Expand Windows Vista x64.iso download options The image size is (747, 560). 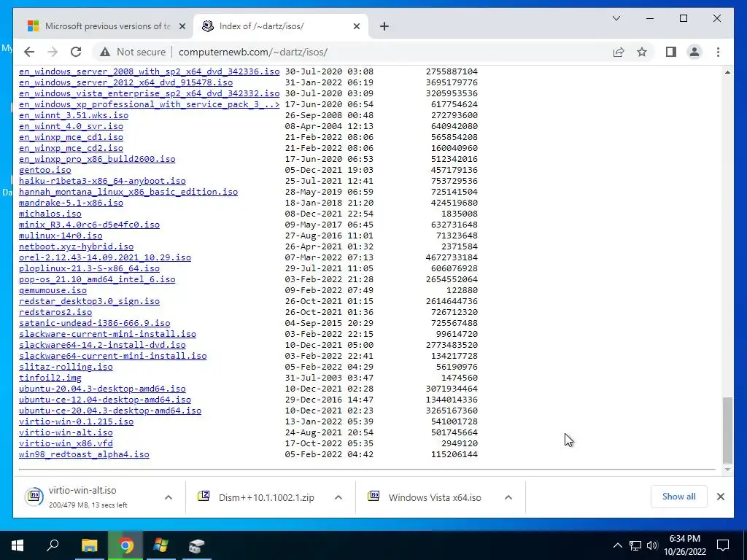point(508,497)
